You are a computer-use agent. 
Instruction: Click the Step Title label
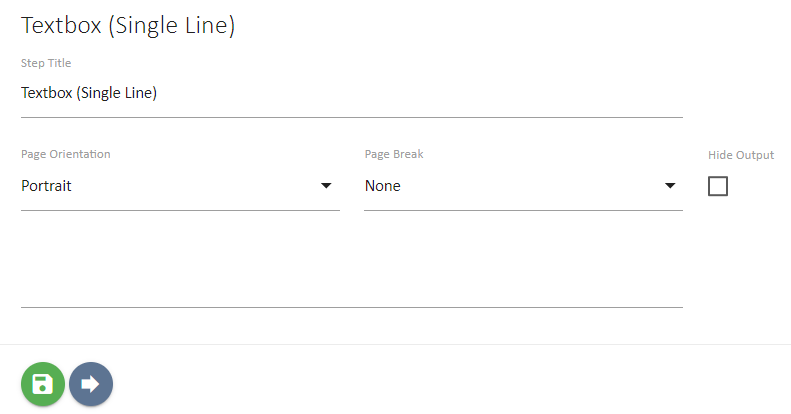coord(46,63)
